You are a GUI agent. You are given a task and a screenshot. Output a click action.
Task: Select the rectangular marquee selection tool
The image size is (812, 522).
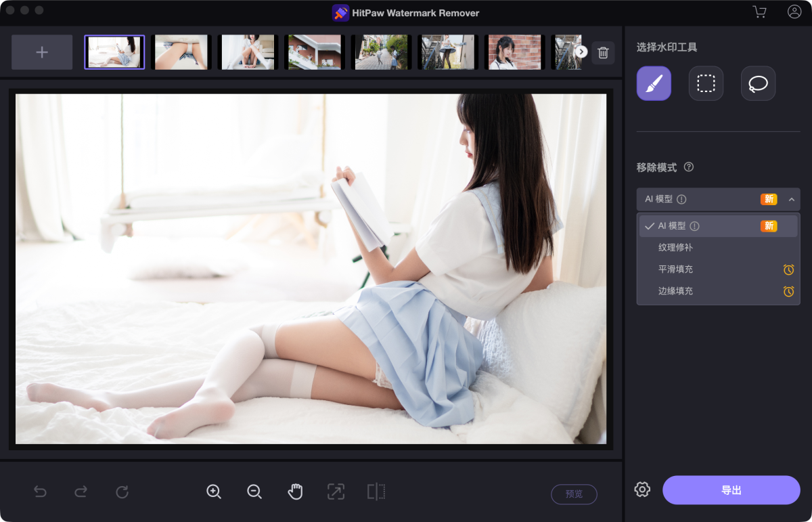coord(706,83)
